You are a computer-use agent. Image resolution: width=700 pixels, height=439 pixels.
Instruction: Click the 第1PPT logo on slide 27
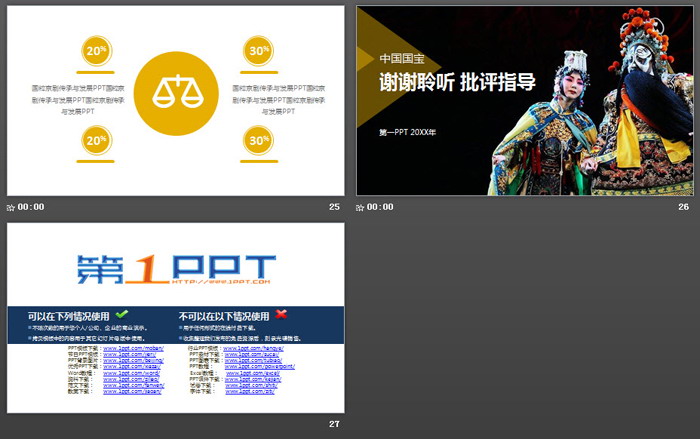[176, 269]
